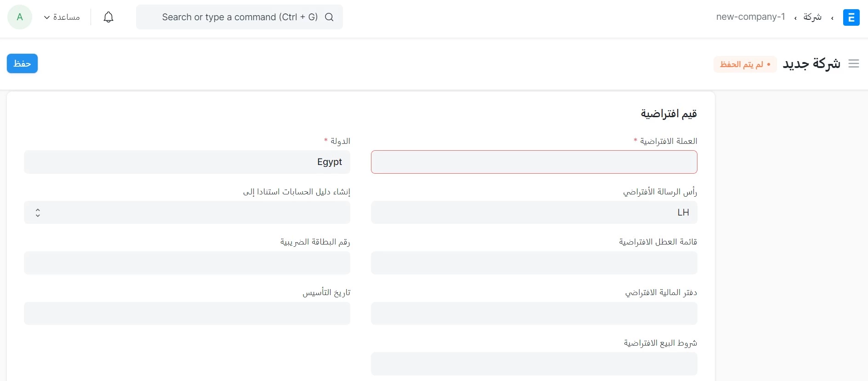The image size is (868, 381).
Task: Click the تاريخ التأسيس date field
Action: (x=187, y=313)
